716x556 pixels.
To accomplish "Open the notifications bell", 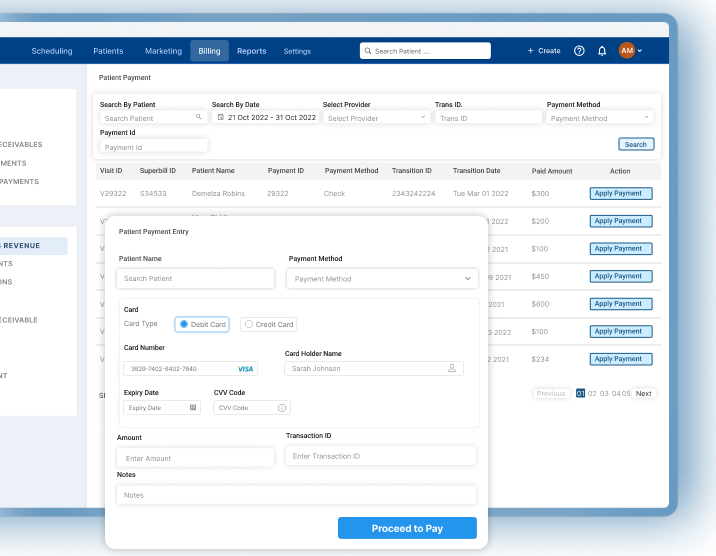I will pyautogui.click(x=602, y=51).
